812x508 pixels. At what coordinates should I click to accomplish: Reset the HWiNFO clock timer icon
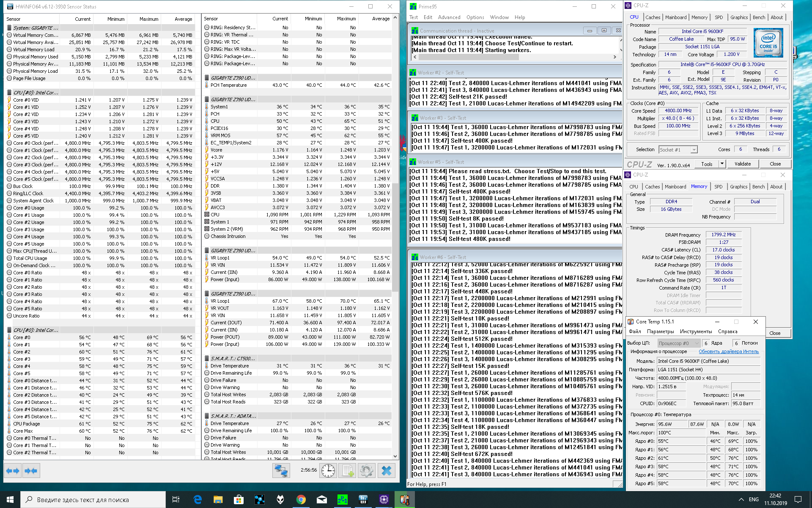[328, 470]
